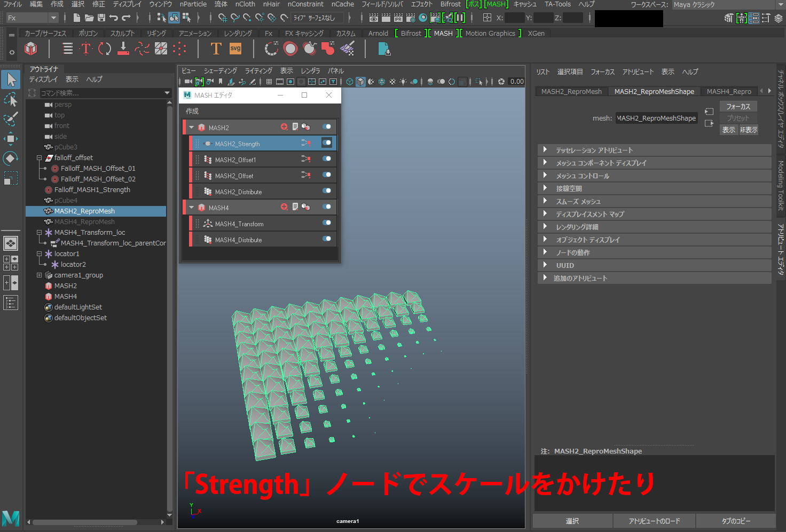Click the タブのコピー button
786x532 pixels.
736,521
